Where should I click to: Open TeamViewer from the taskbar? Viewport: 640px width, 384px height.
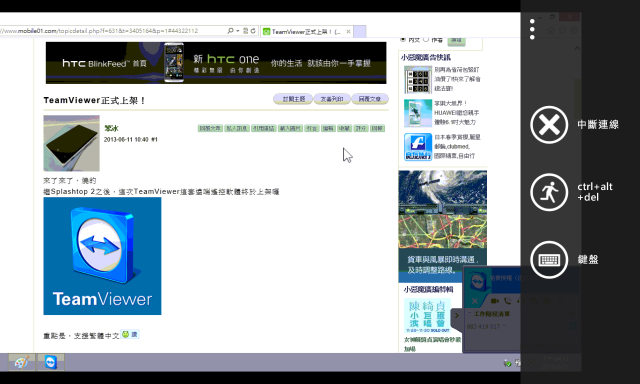tap(51, 362)
